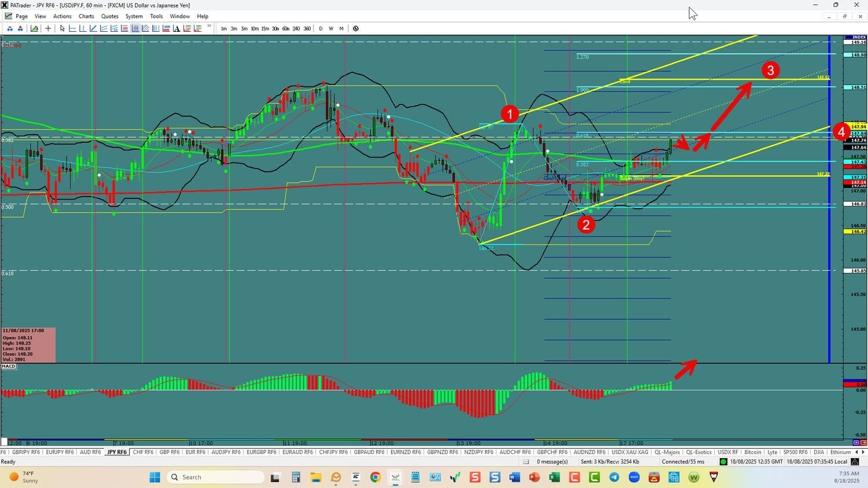Open the messages envelope icon in status bar

pyautogui.click(x=526, y=461)
